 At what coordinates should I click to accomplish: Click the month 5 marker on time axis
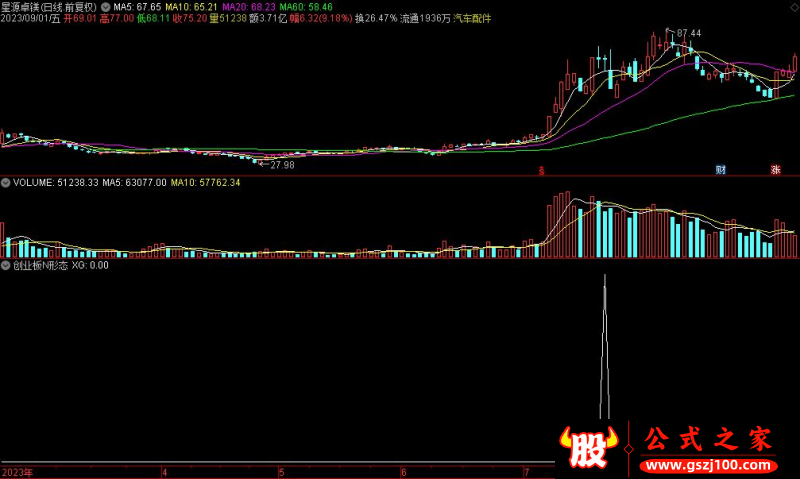pyautogui.click(x=281, y=473)
